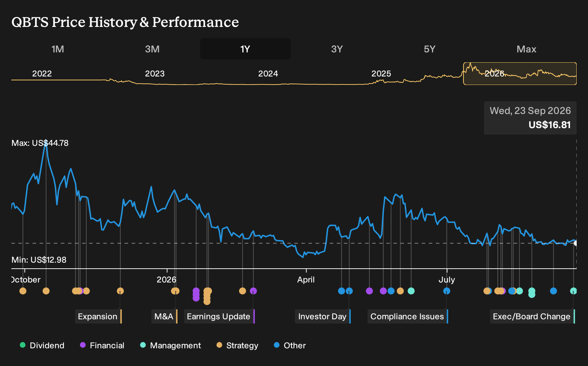Viewport: 588px width, 366px height.
Task: Click 2025 in the overview mini chart
Action: [x=381, y=74]
